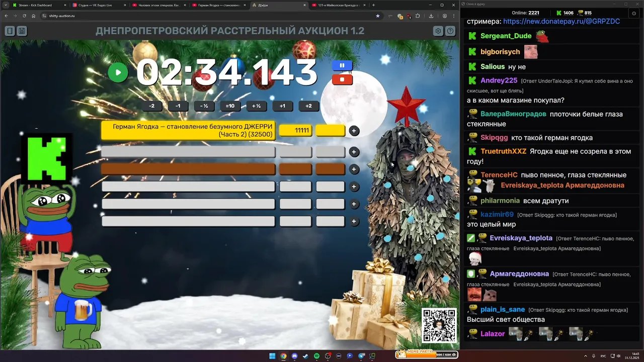Viewport: 644px width, 362px height.
Task: Click the bigborisych username in chat
Action: coord(500,52)
